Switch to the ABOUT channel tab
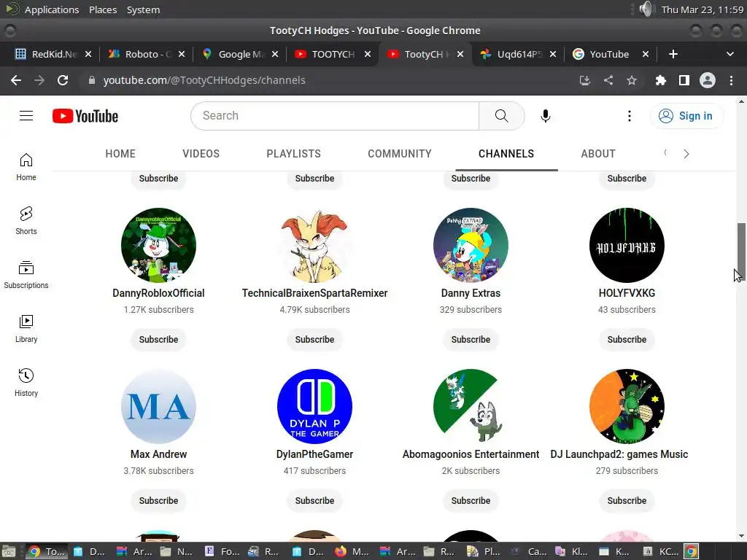 598,154
